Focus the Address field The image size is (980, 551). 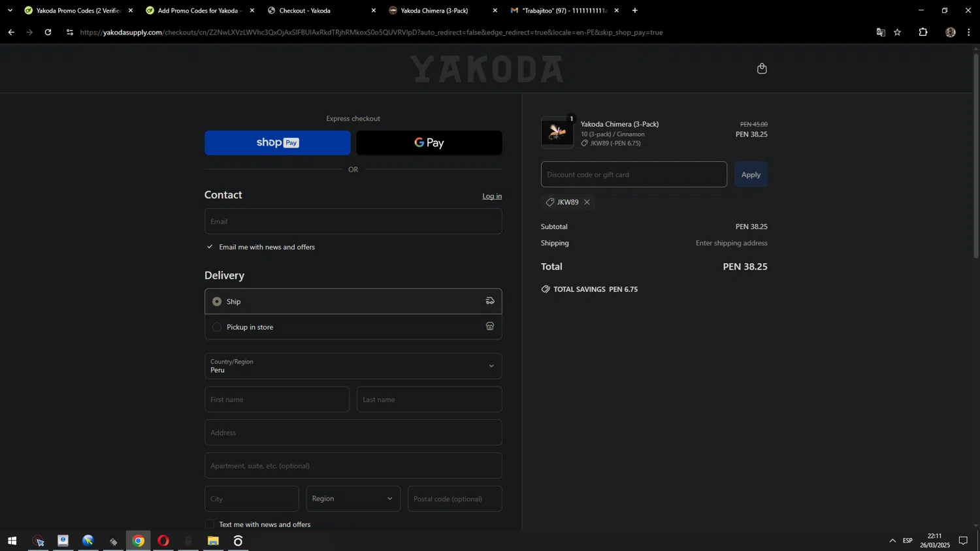(x=353, y=433)
